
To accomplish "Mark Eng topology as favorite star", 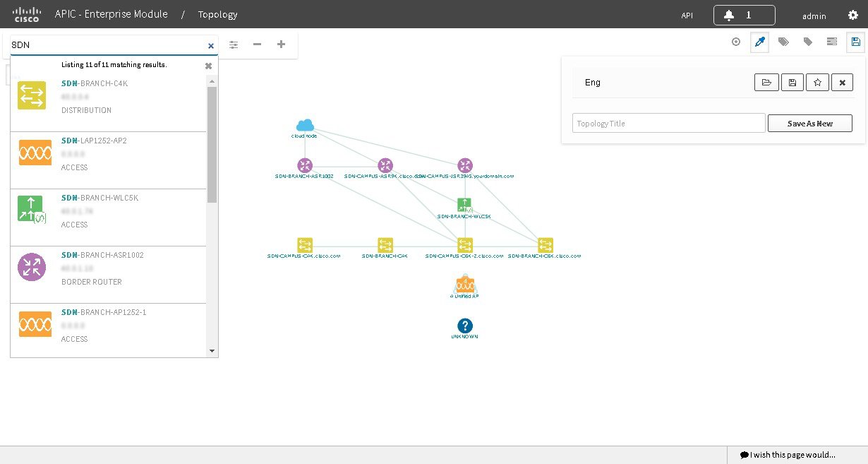I will pyautogui.click(x=817, y=83).
